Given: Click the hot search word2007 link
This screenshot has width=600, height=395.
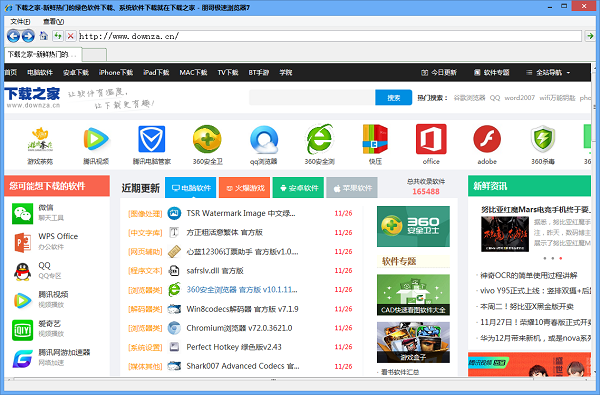Looking at the screenshot, I should pos(519,98).
